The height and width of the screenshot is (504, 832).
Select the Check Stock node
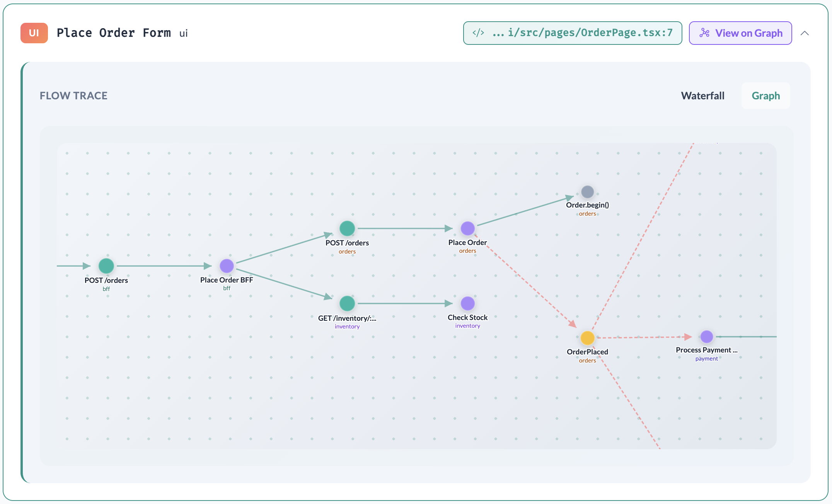pyautogui.click(x=468, y=303)
